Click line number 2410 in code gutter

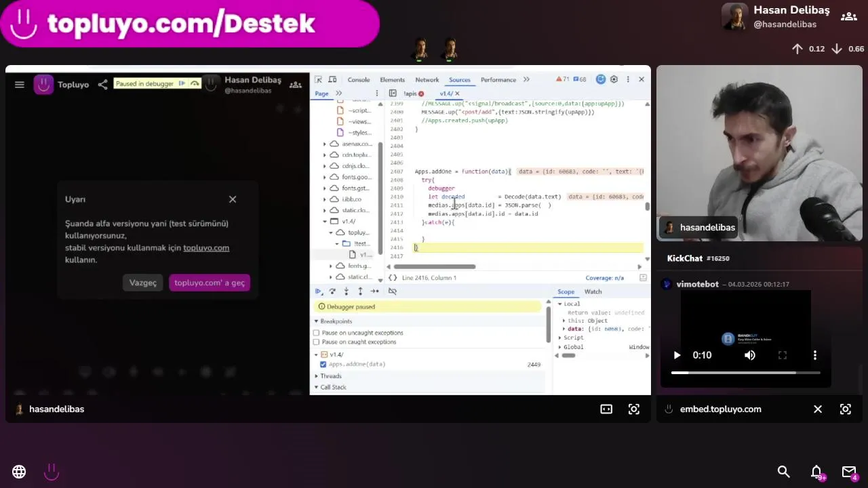[x=397, y=197]
